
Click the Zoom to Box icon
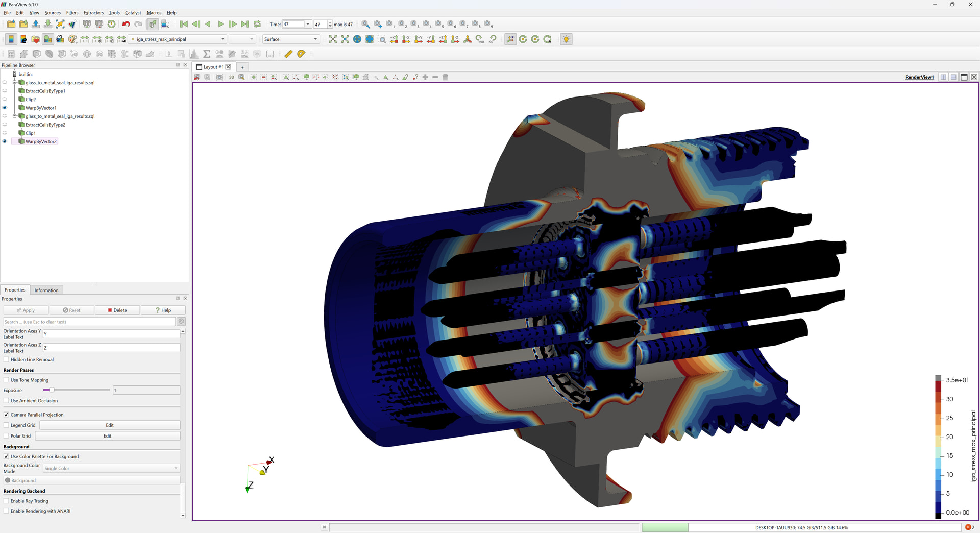click(382, 39)
